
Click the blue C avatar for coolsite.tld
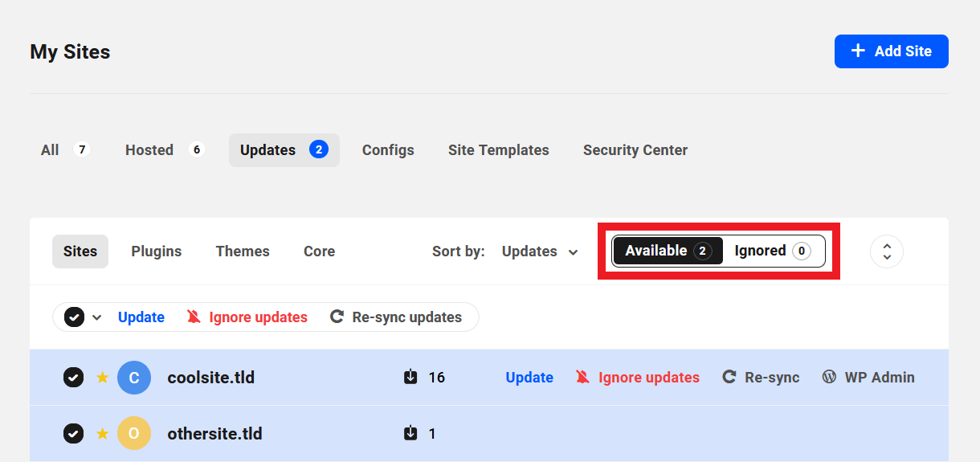[x=134, y=378]
